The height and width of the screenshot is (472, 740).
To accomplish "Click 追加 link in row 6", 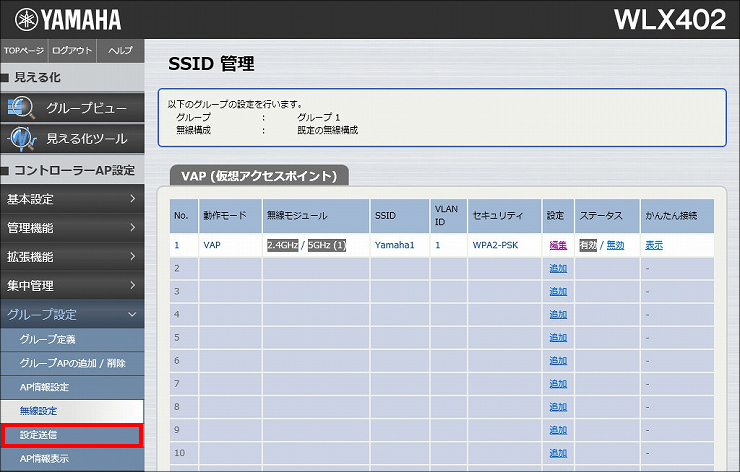I will [x=558, y=361].
